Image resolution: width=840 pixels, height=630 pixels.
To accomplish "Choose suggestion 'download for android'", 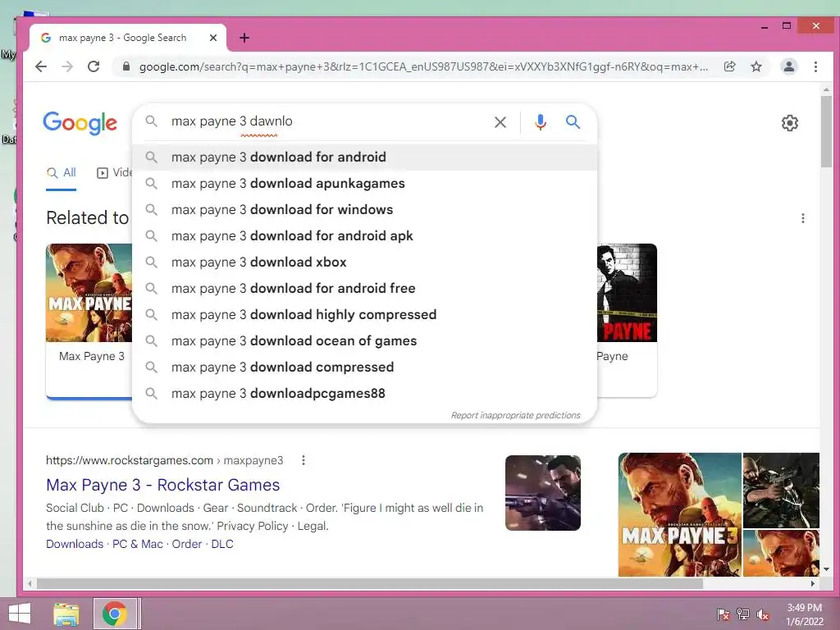I will [x=365, y=157].
